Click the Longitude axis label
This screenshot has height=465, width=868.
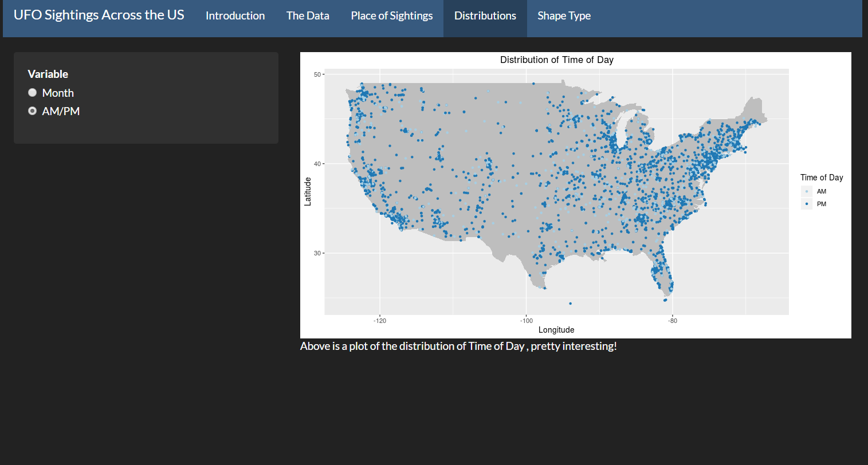(x=556, y=330)
